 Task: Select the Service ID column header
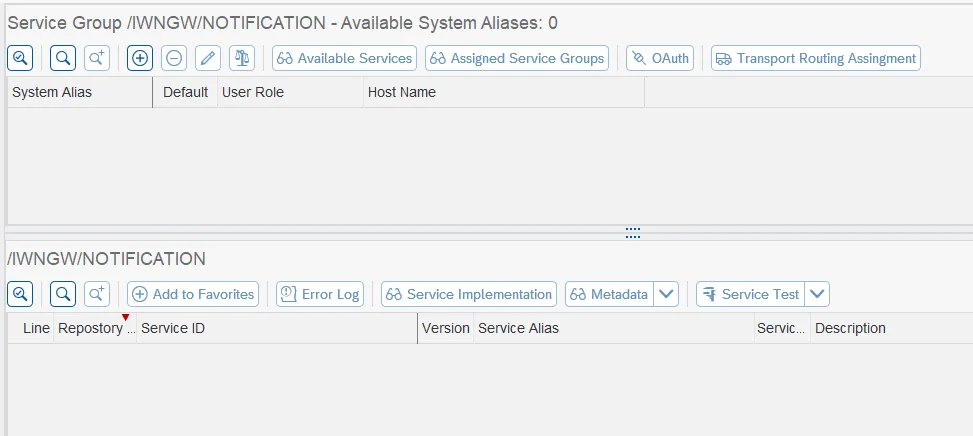tap(277, 328)
